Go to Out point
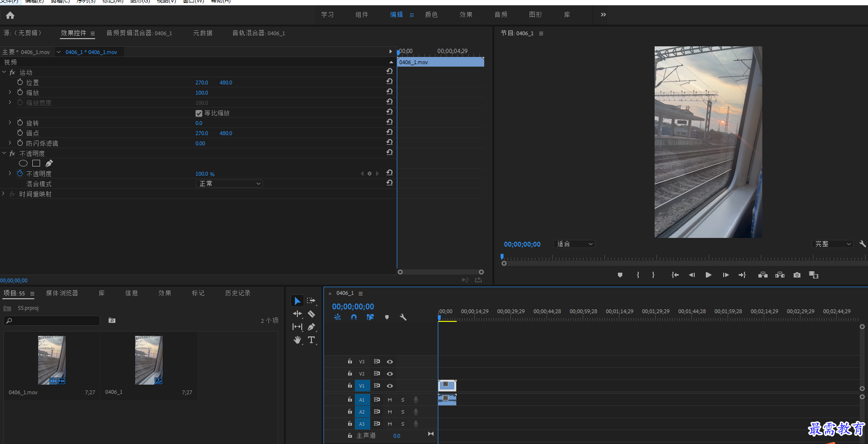The width and height of the screenshot is (868, 444). tap(742, 275)
